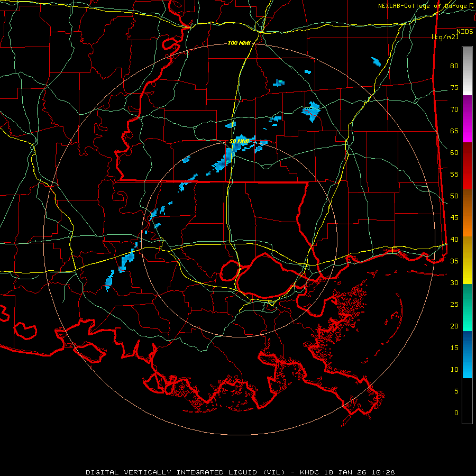Click the '70' value on the color scale
Screen dimensions: 476x476
(x=454, y=109)
